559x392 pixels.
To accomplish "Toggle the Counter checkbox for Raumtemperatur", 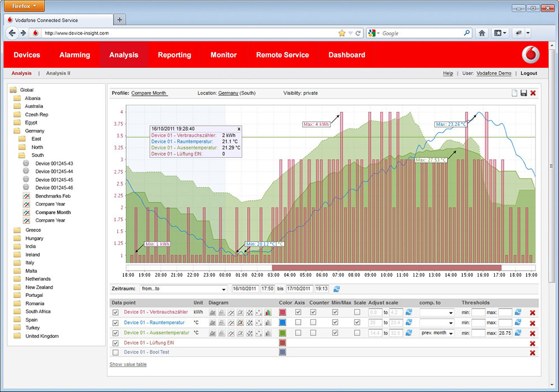I will [x=313, y=322].
